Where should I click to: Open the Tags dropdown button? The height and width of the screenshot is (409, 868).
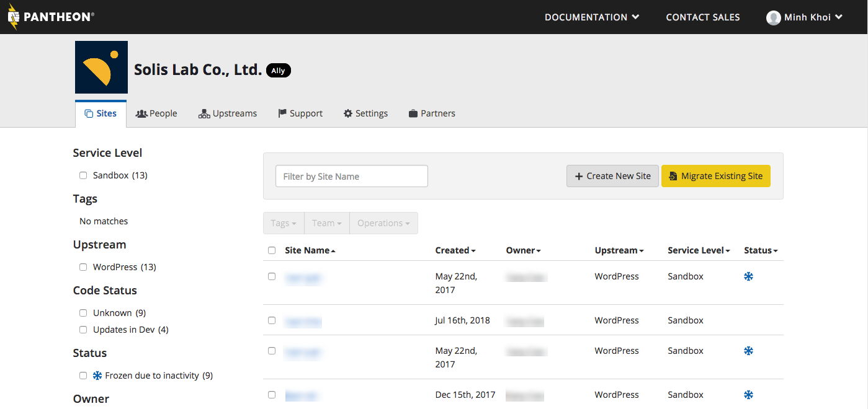click(284, 223)
